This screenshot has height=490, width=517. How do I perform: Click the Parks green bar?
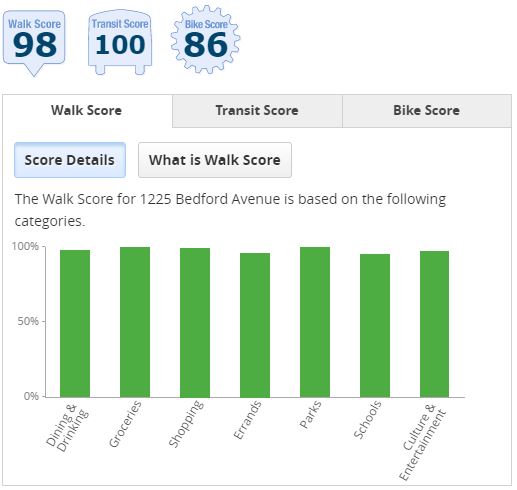[x=315, y=322]
